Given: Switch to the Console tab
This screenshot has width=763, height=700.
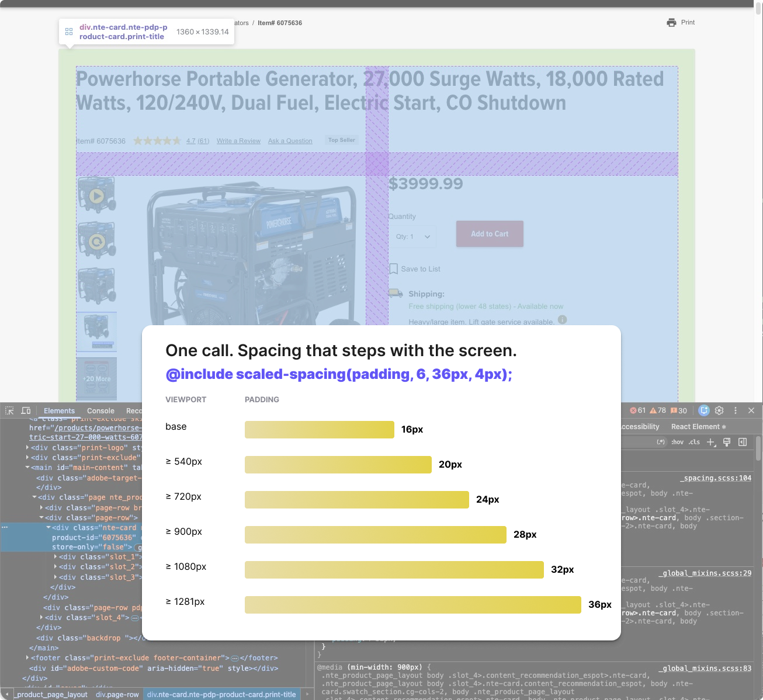Looking at the screenshot, I should coord(100,411).
